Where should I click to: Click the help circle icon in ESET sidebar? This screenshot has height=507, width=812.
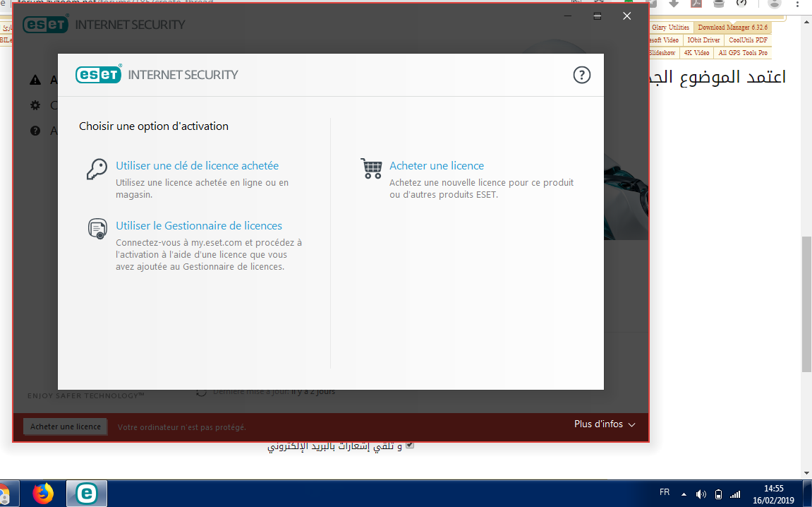tap(35, 131)
